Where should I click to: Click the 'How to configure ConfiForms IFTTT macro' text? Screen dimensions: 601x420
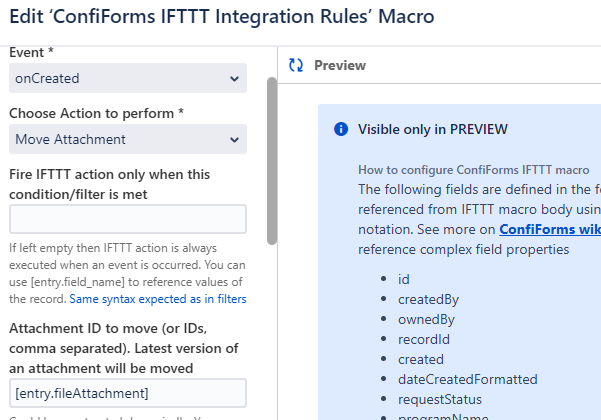coord(474,170)
